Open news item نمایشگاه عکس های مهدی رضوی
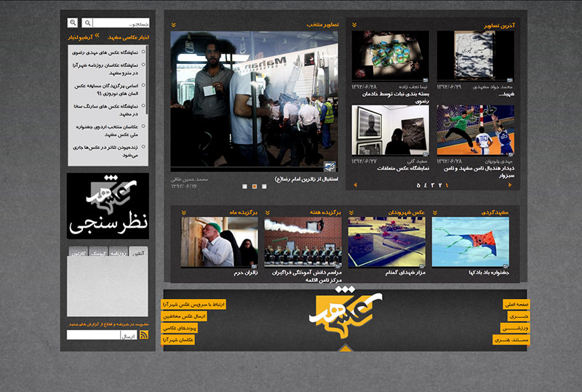The height and width of the screenshot is (392, 582). [105, 52]
